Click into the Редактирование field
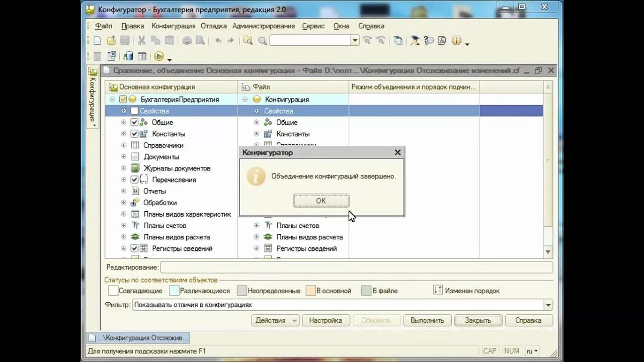Image resolution: width=644 pixels, height=362 pixels. tap(356, 267)
